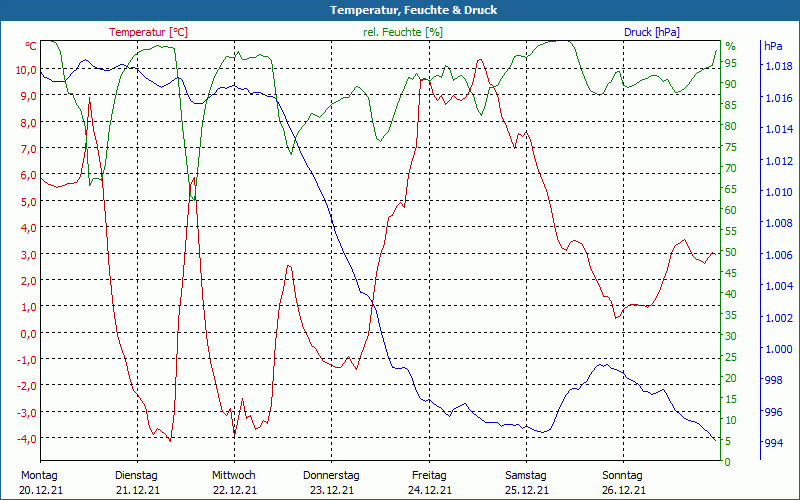Click the '4,0' temperature axis value
This screenshot has height=500, width=800.
(28, 228)
